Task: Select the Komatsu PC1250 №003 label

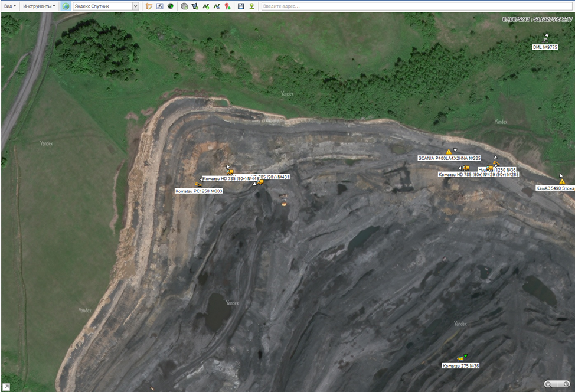Action: pos(198,191)
